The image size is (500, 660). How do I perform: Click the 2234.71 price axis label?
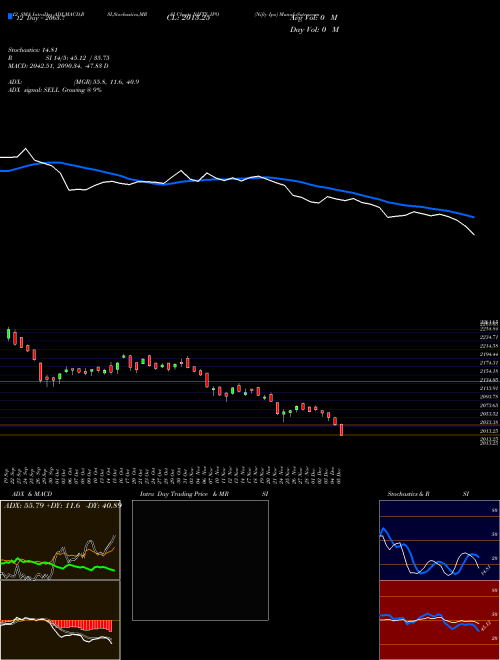point(489,337)
